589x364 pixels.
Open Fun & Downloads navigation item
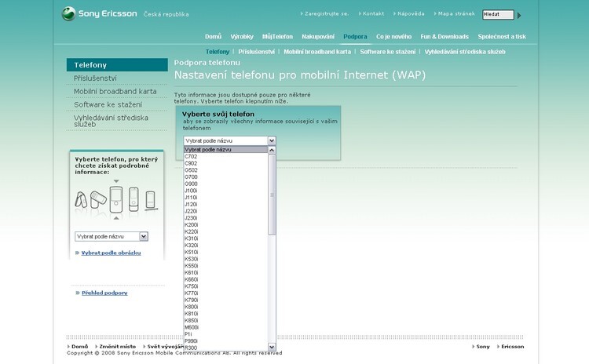pyautogui.click(x=444, y=36)
